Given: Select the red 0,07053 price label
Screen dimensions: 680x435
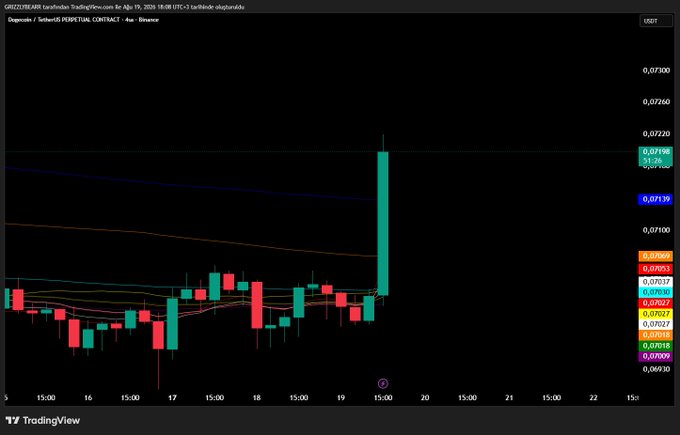Looking at the screenshot, I should [x=656, y=269].
